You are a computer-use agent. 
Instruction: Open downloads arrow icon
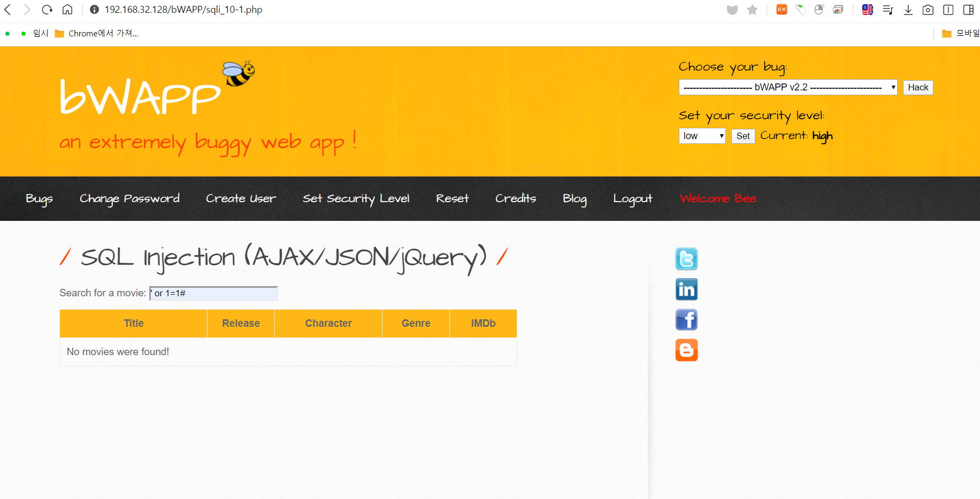(908, 10)
